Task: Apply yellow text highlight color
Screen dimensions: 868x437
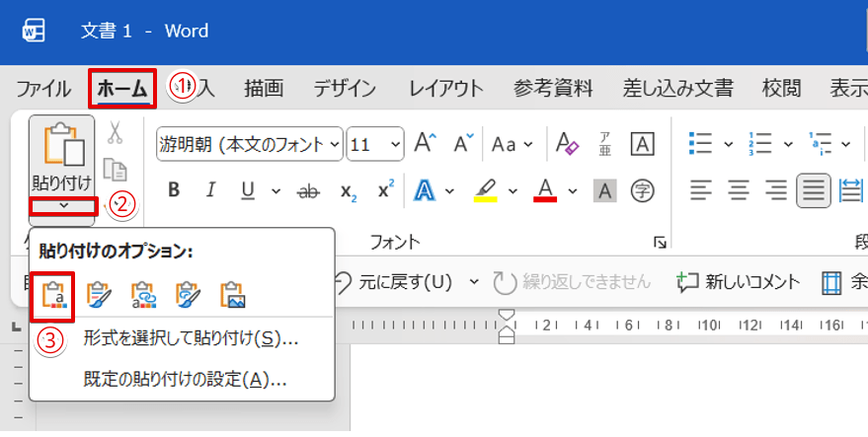Action: pos(486,191)
